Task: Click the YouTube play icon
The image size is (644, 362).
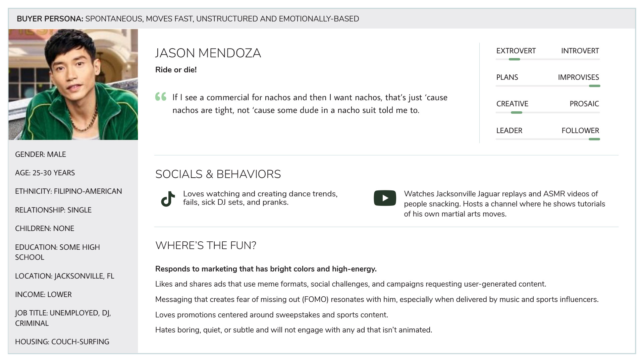Action: 385,198
